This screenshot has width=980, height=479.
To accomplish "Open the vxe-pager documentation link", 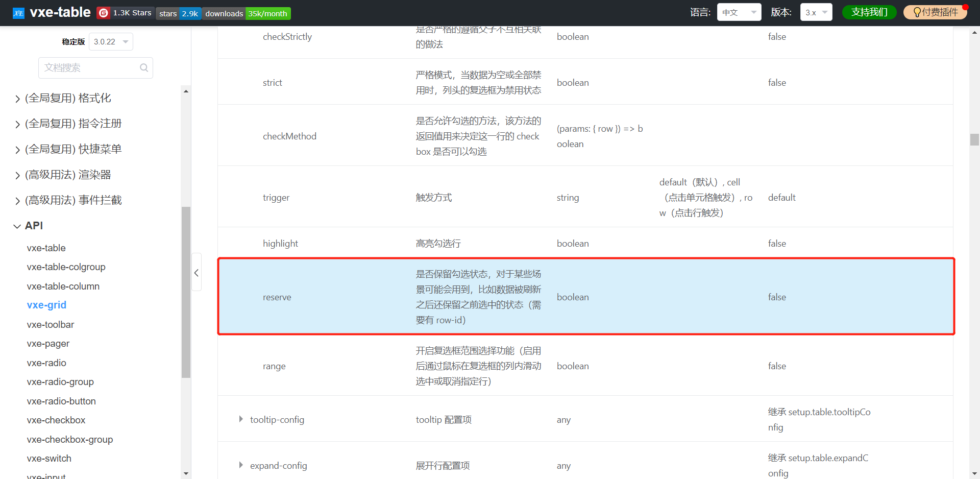I will 48,343.
